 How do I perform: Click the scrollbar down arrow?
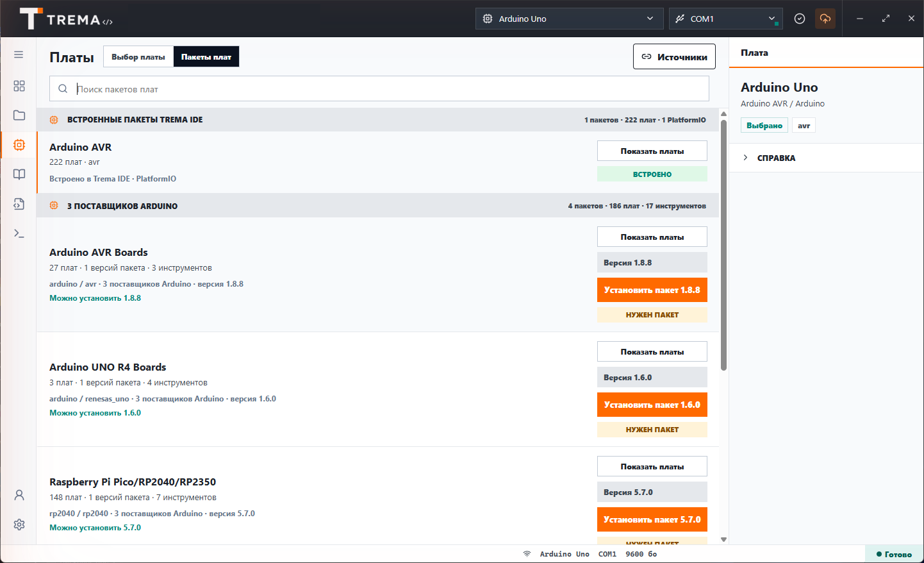(724, 539)
